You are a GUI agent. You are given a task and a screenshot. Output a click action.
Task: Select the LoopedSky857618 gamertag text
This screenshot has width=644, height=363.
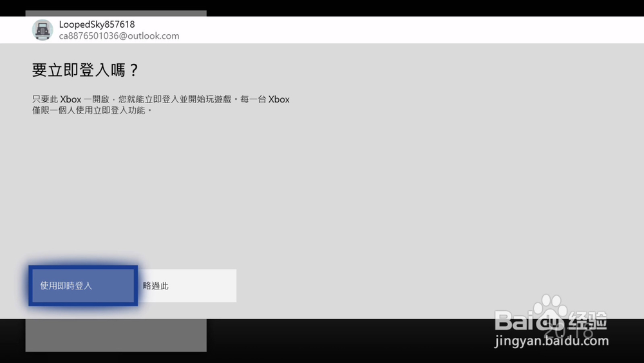(x=97, y=25)
